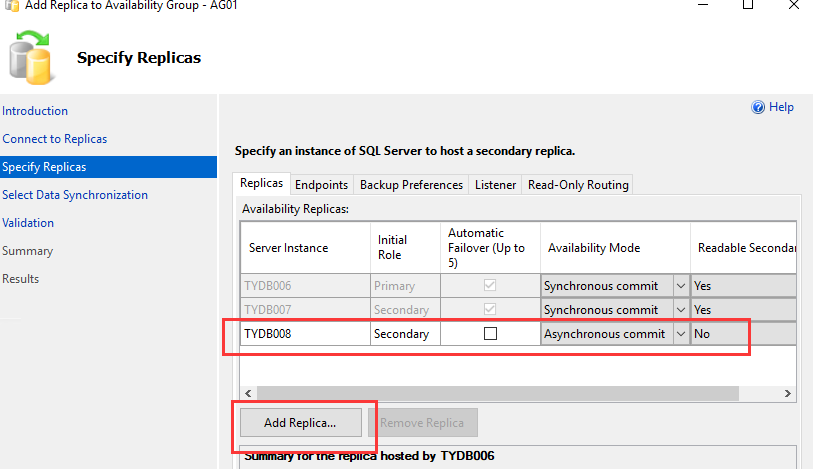
Task: Click the left arrow on horizontal scrollbar
Action: pyautogui.click(x=247, y=394)
